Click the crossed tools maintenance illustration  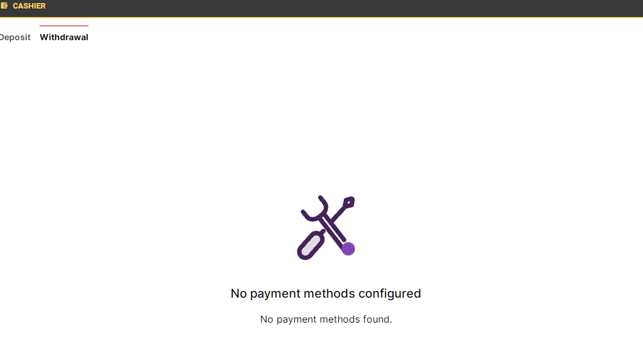[326, 228]
